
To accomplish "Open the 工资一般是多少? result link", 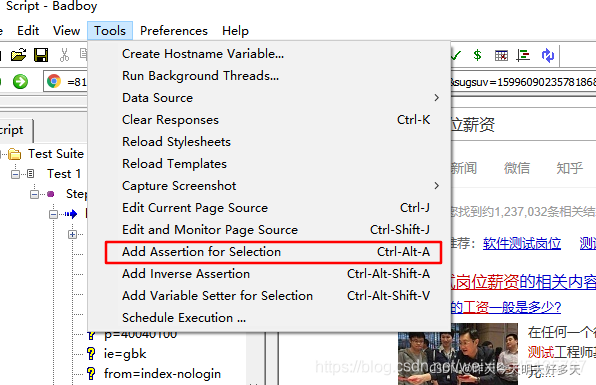I will click(506, 307).
